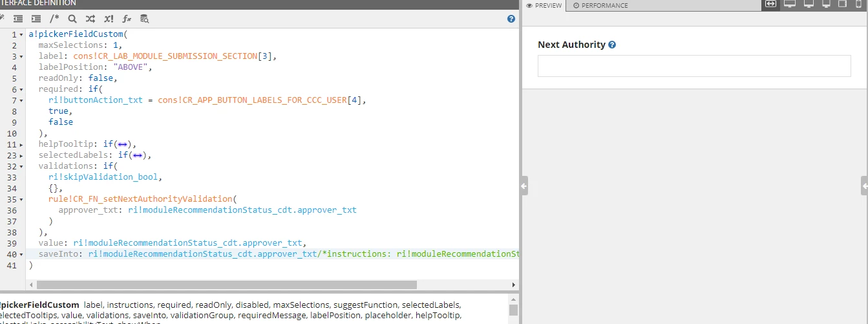Expand the collapsed selectedLabels if() marker
868x324 pixels.
pyautogui.click(x=137, y=155)
